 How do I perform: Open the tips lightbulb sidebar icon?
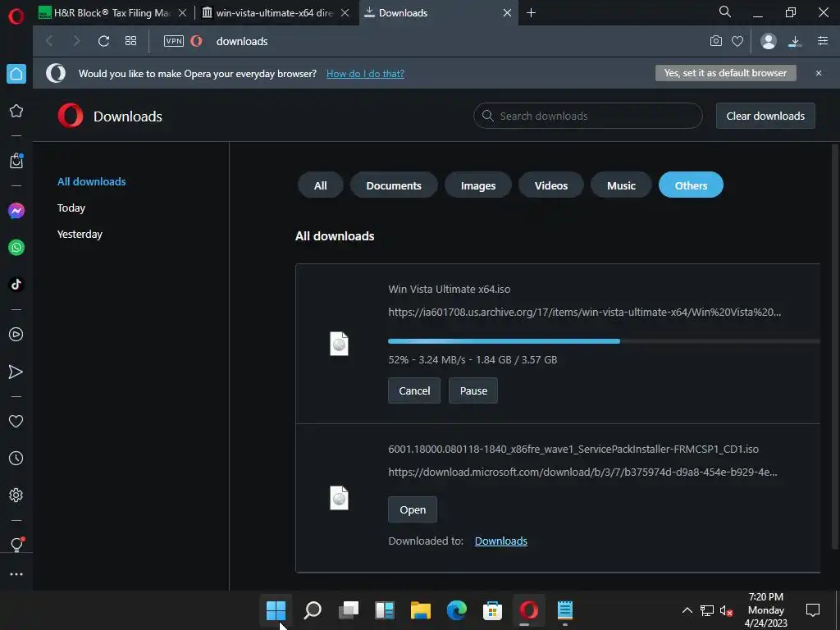pos(16,545)
